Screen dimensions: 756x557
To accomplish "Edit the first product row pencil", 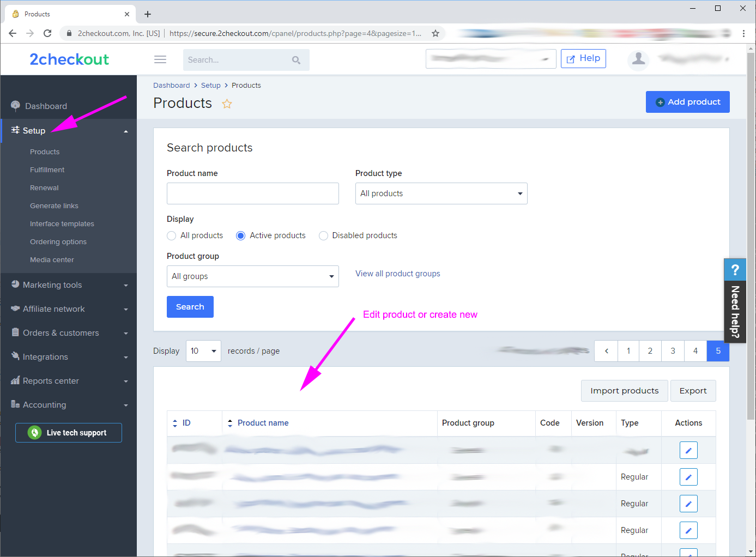I will click(688, 450).
